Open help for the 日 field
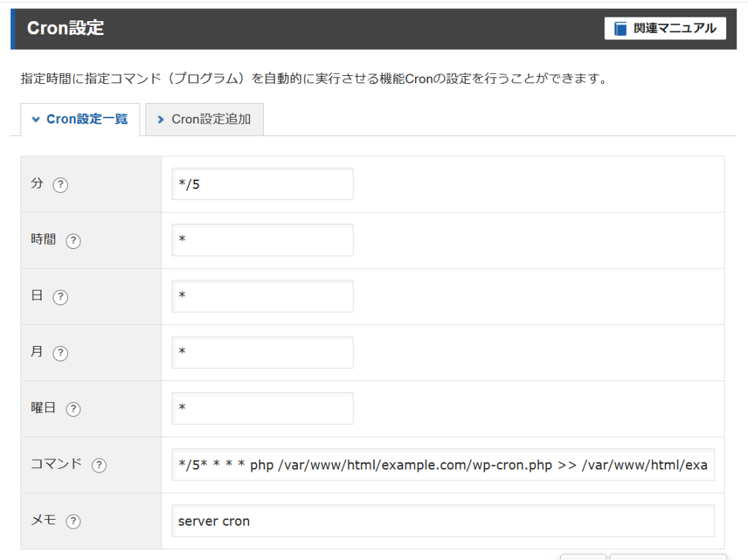Screen dimensions: 748x560 coord(60,297)
